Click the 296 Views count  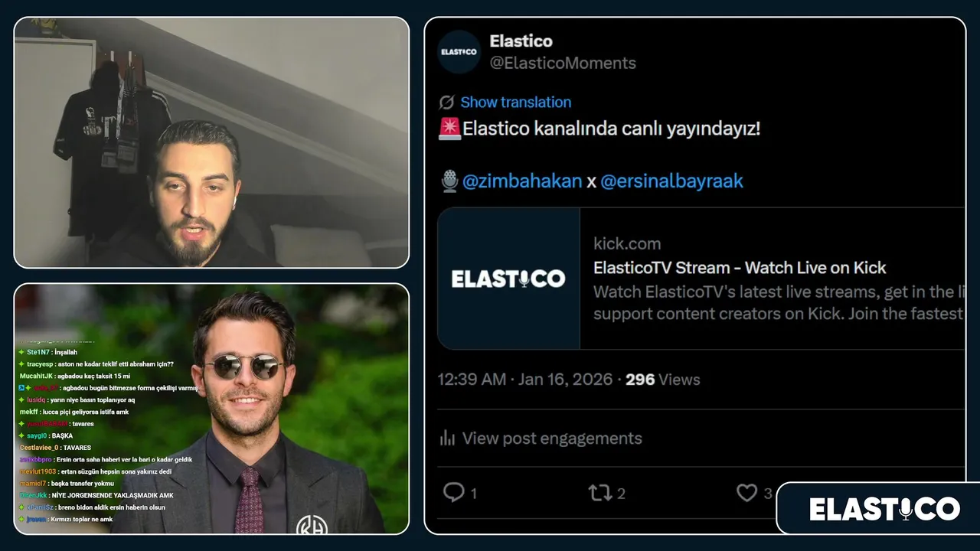point(662,380)
